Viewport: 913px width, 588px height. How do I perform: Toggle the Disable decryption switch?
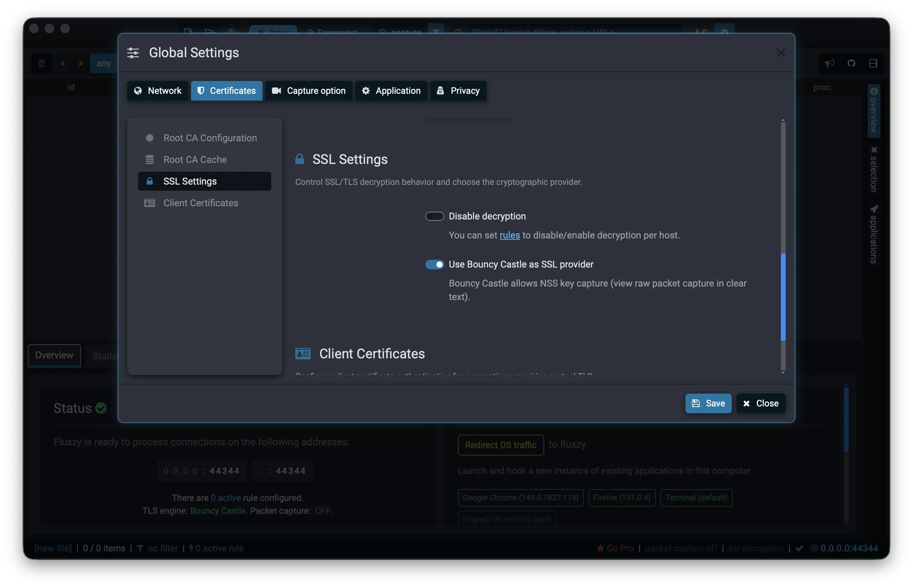(x=434, y=216)
